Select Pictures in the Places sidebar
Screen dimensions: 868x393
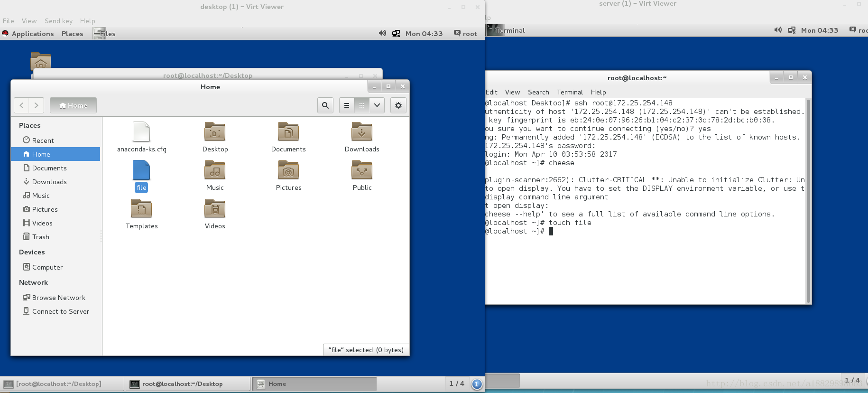click(55, 209)
